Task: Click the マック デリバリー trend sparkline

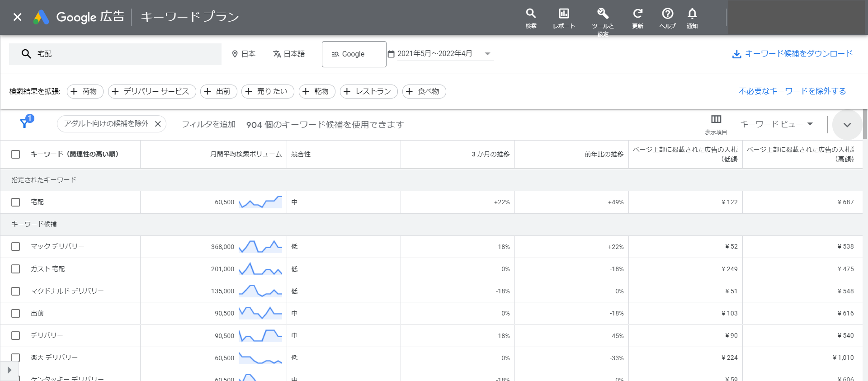Action: coord(260,246)
